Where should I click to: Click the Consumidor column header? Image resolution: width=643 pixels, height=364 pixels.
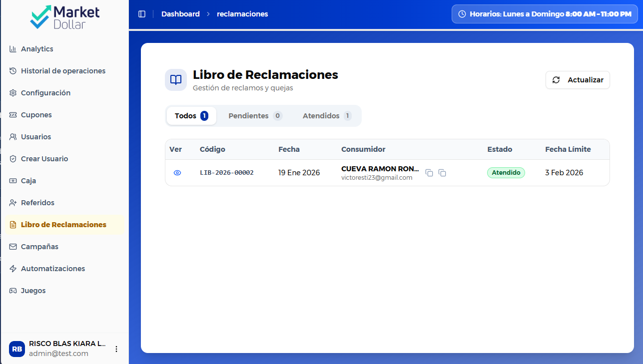click(x=363, y=149)
